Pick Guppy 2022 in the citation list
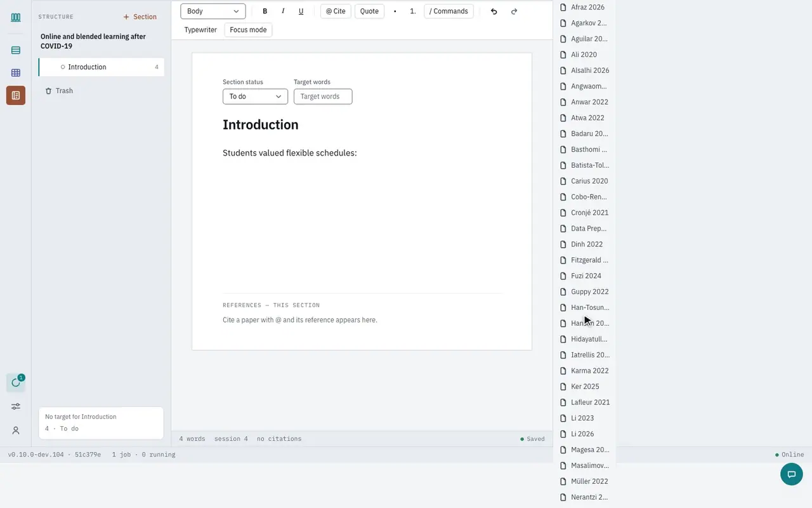This screenshot has height=508, width=812. click(x=584, y=292)
